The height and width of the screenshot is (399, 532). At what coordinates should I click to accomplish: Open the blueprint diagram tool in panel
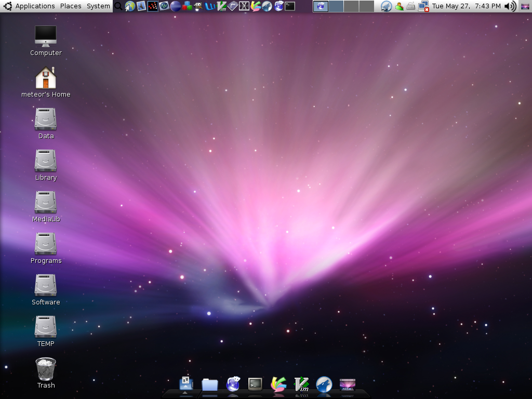click(x=232, y=6)
